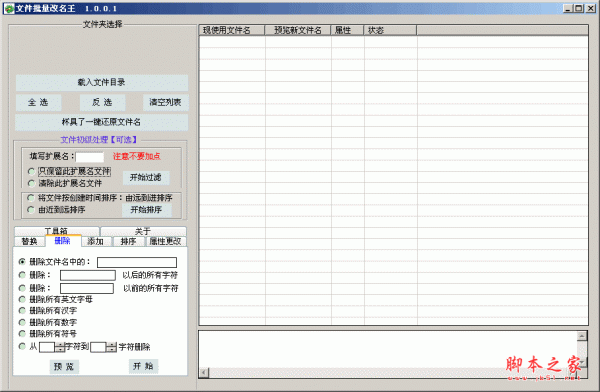Image resolution: width=600 pixels, height=392 pixels.
Task: Switch to the 属性更改 tab
Action: (x=166, y=241)
